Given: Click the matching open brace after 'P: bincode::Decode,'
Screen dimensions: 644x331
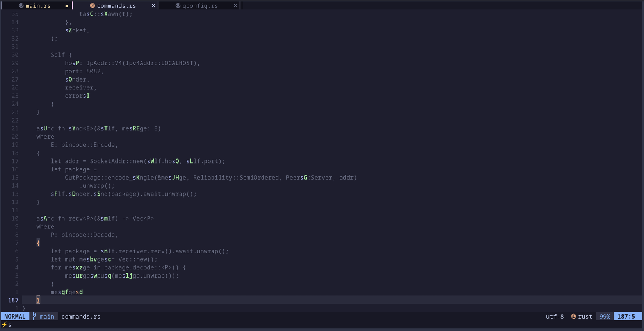Looking at the screenshot, I should pyautogui.click(x=38, y=243).
